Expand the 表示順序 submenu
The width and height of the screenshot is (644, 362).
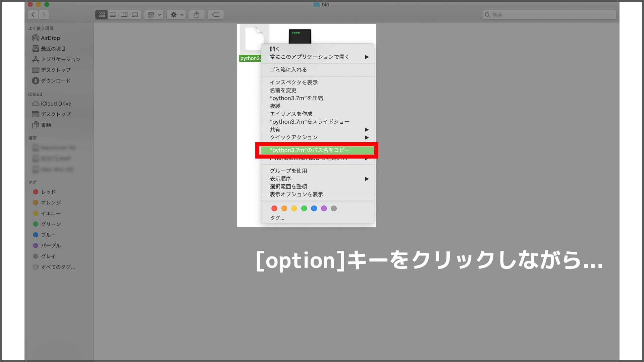tap(317, 179)
